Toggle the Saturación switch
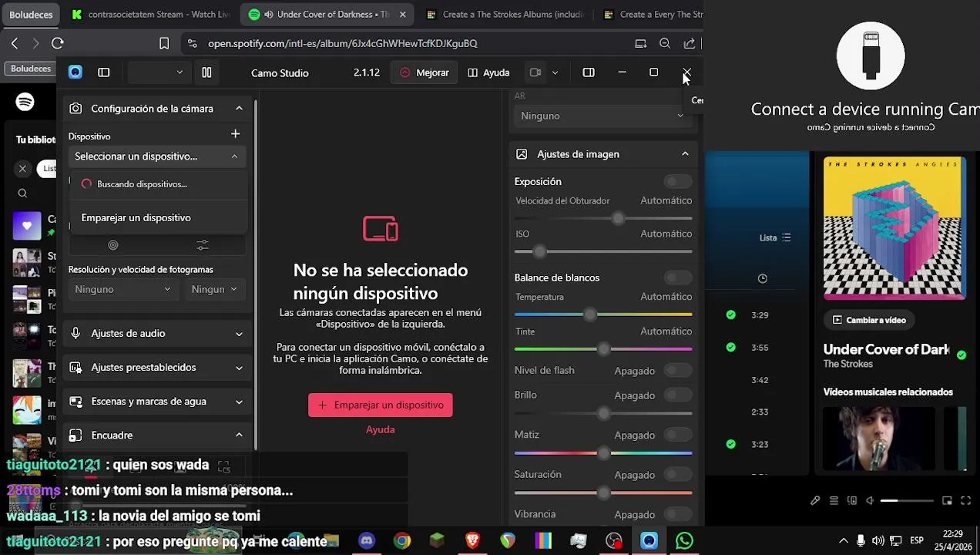980x555 pixels. click(x=678, y=475)
